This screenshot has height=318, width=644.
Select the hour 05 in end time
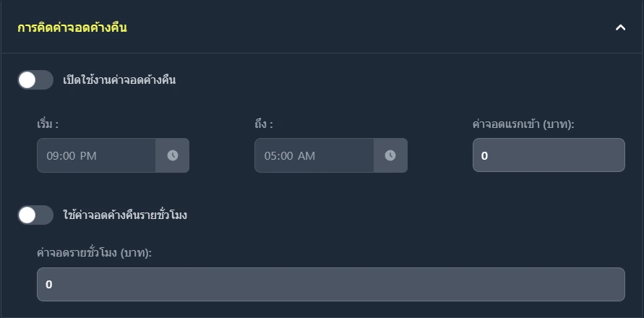(270, 156)
